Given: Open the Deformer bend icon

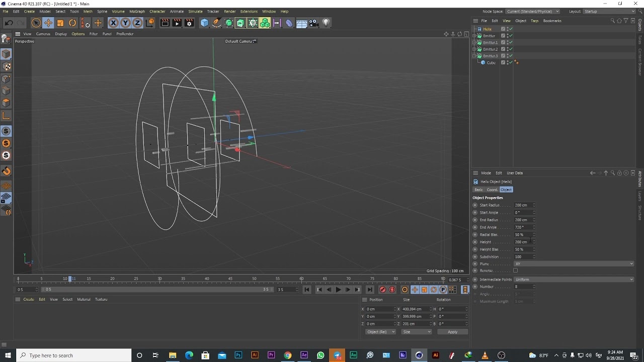Looking at the screenshot, I should pos(289,23).
